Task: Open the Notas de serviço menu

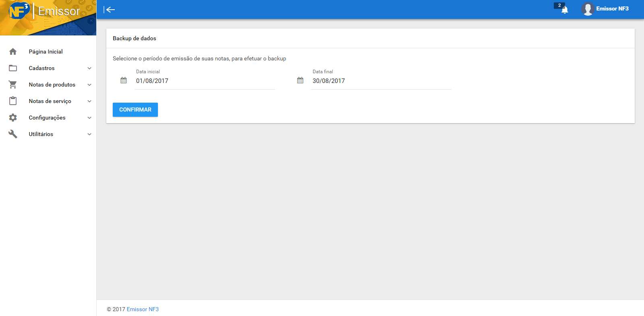Action: 50,101
